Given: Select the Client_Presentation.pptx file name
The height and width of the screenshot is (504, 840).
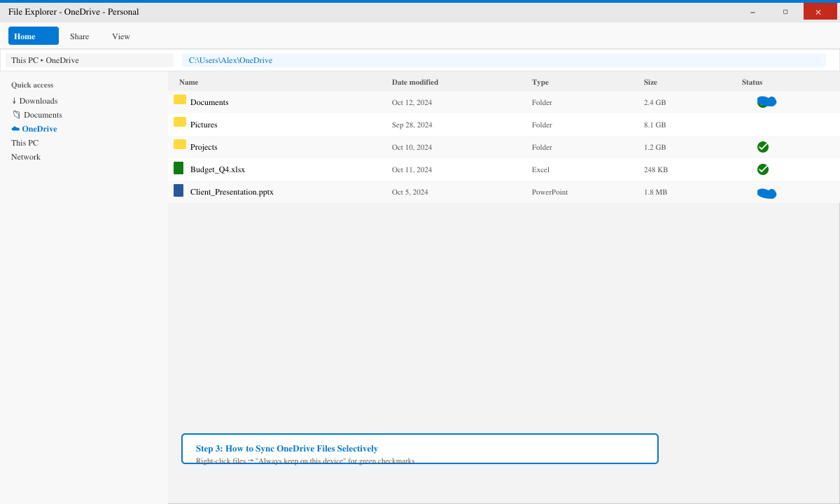Looking at the screenshot, I should 232,192.
